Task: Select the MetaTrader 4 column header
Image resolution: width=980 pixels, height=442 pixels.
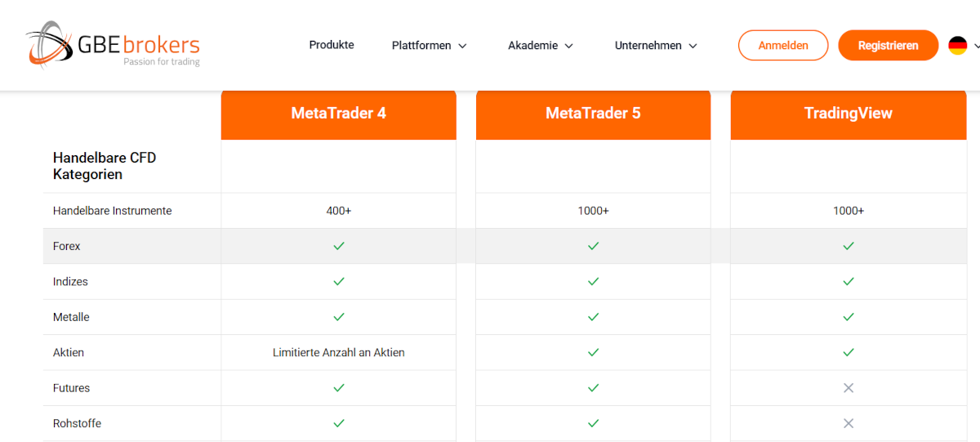Action: click(x=338, y=114)
